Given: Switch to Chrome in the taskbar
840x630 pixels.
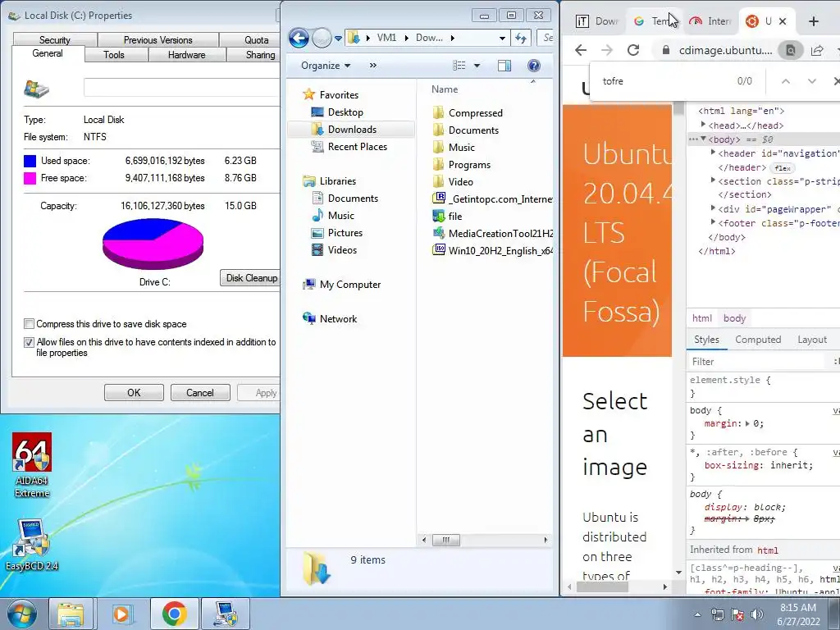Looking at the screenshot, I should 174,614.
